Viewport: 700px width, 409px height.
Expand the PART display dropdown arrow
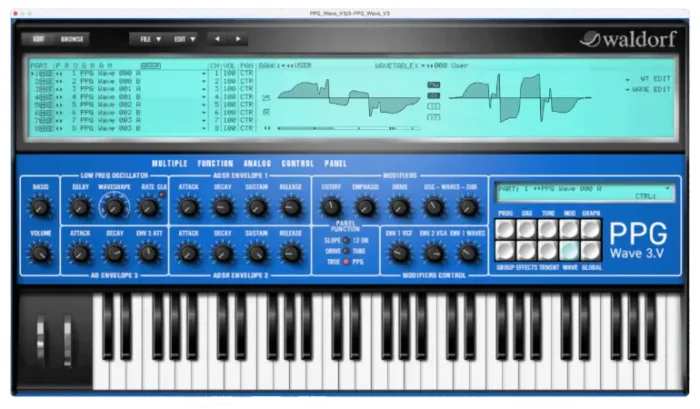(667, 187)
